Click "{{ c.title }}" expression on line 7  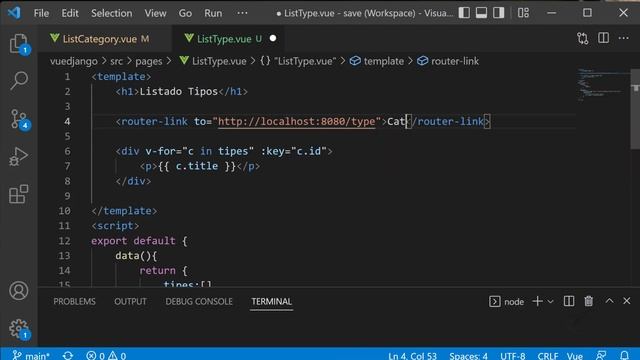(197, 166)
